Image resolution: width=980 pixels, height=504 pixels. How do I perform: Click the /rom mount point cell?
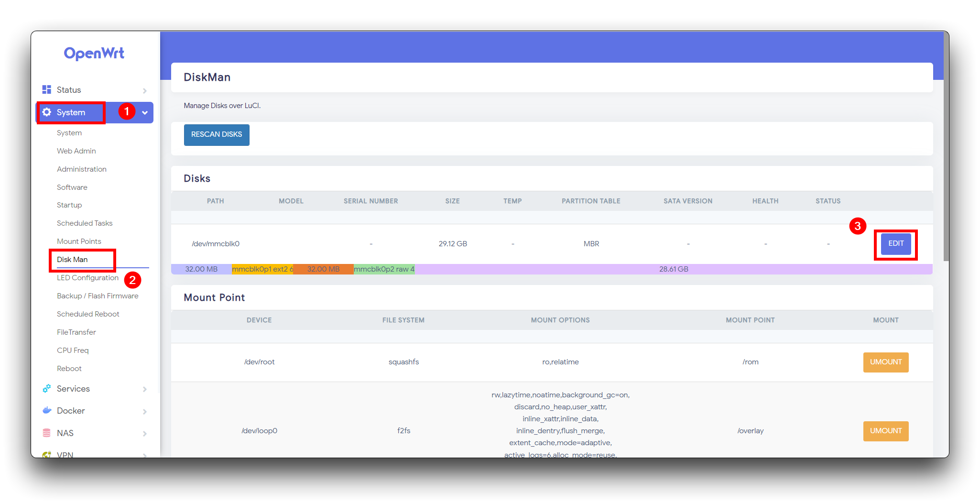(751, 362)
